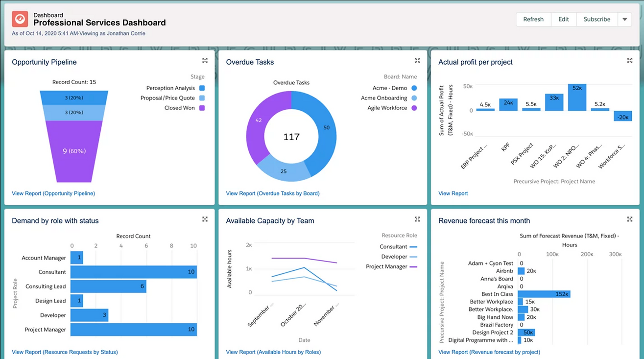Viewport: 644px width, 359px height.
Task: Open View Report (Revenue forecast by project)
Action: point(489,352)
